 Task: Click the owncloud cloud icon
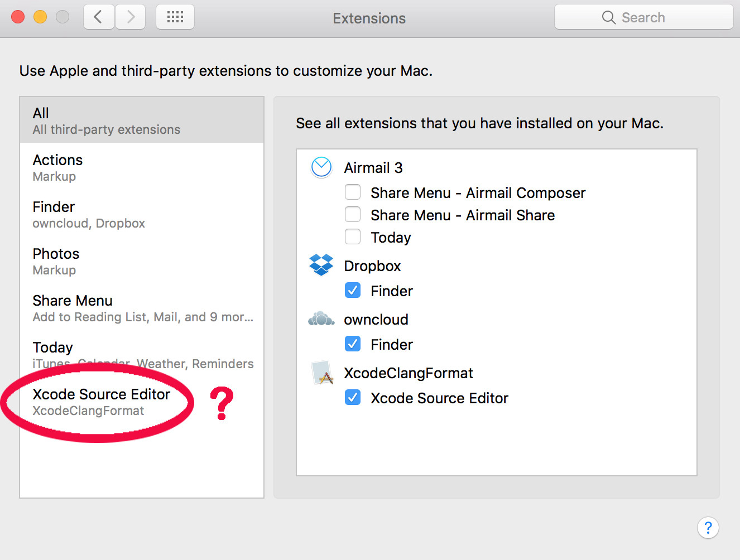click(321, 319)
